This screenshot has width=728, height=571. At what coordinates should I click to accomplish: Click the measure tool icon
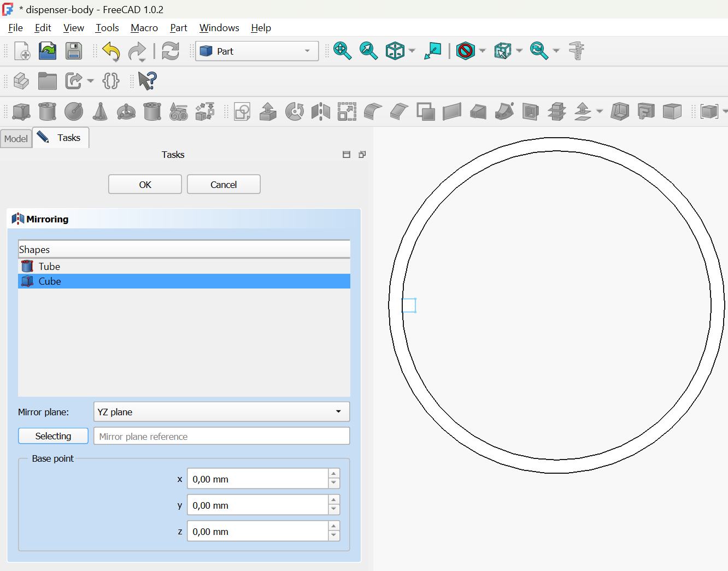coord(577,51)
